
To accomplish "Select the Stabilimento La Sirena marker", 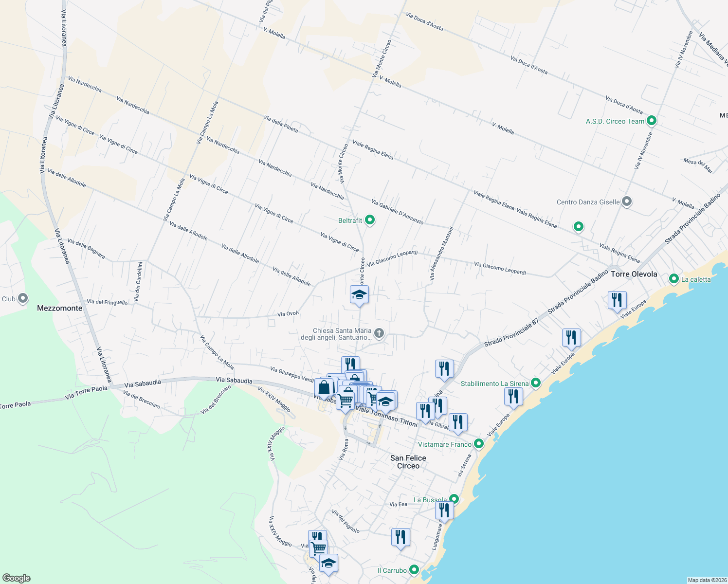I will [x=535, y=383].
